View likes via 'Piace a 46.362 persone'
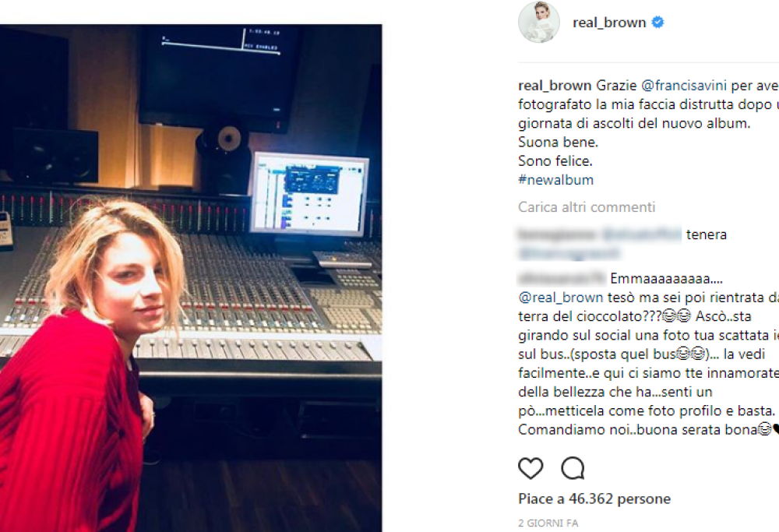Screen dimensions: 779x532 594,499
